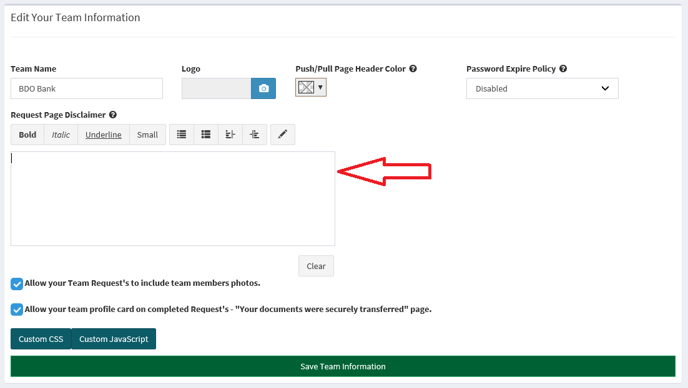Insert an ordered list in disclaimer editor
Image resolution: width=688 pixels, height=388 pixels.
click(x=206, y=134)
